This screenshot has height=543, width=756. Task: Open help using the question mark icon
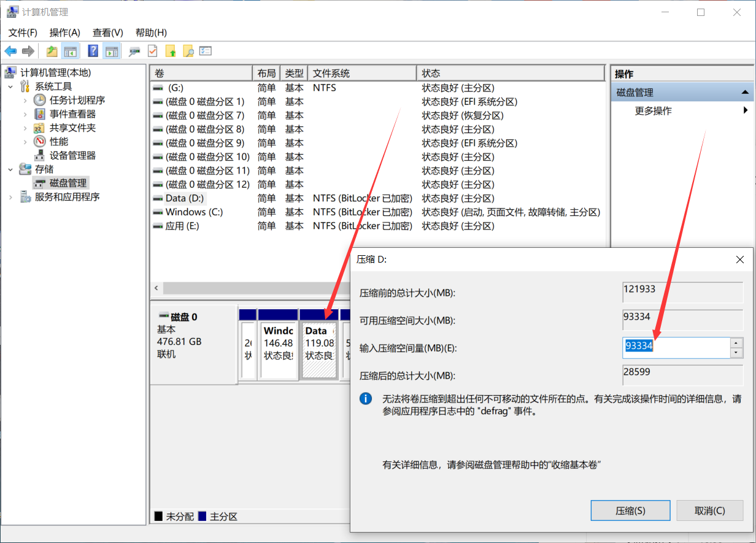92,50
